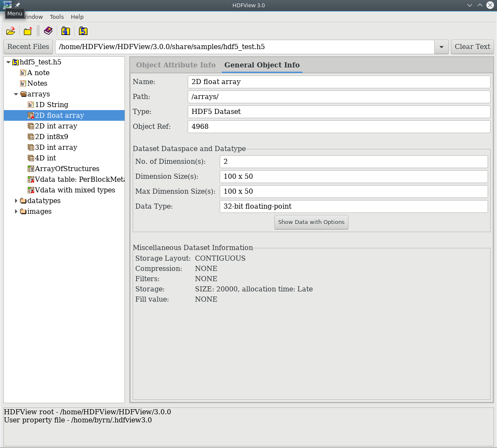Image resolution: width=497 pixels, height=448 pixels.
Task: Click the datatypes folder icon
Action: 23,201
